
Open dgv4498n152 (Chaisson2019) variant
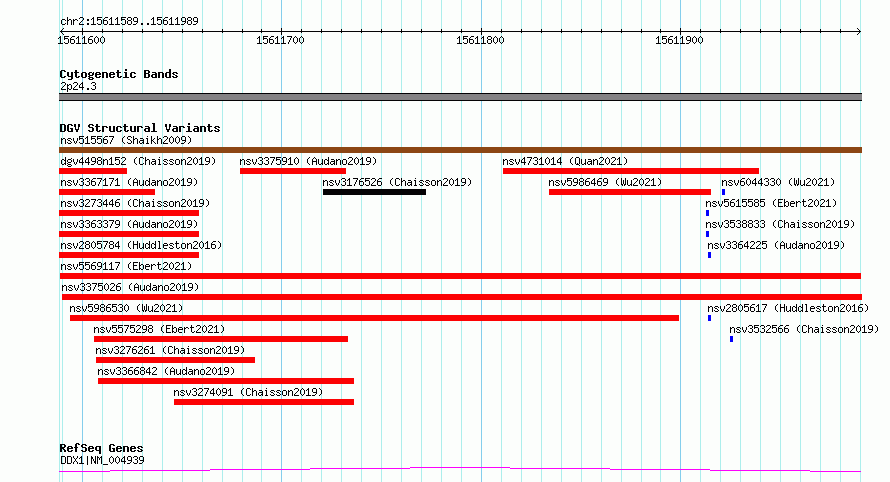[x=138, y=161]
